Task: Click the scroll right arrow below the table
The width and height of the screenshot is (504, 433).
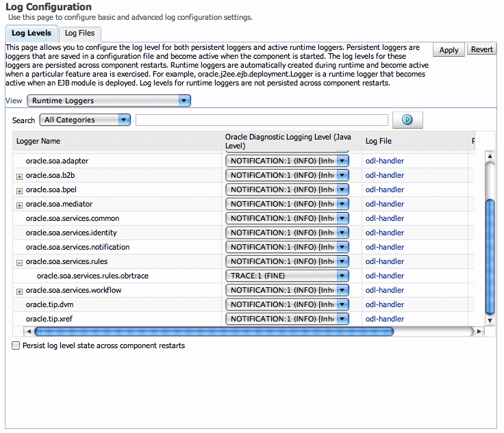Action: click(x=479, y=331)
